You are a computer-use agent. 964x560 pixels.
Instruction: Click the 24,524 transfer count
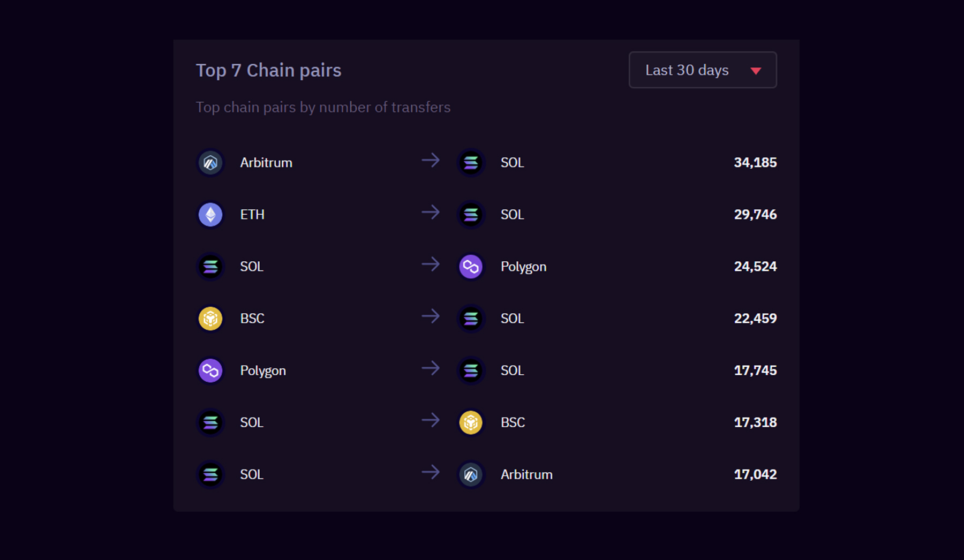(755, 267)
